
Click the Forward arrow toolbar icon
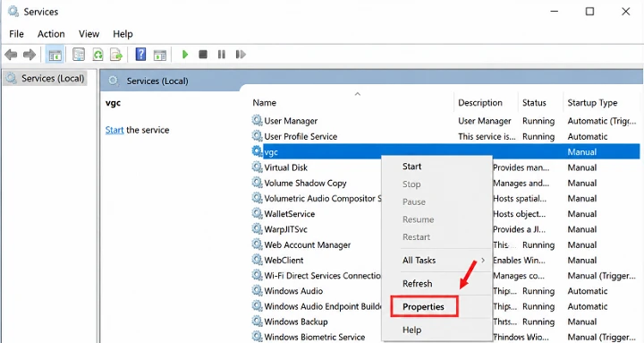pos(30,55)
